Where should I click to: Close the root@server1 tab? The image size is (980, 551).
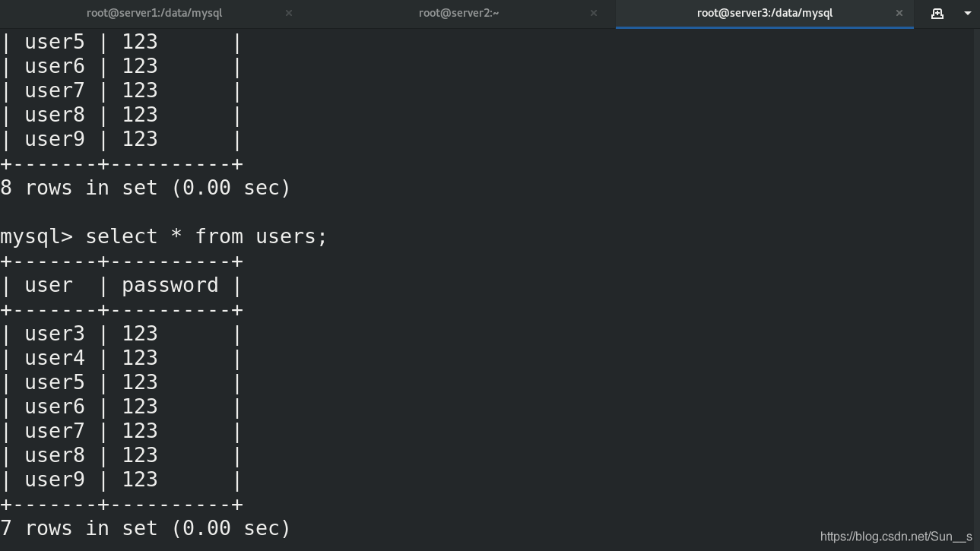click(x=289, y=13)
